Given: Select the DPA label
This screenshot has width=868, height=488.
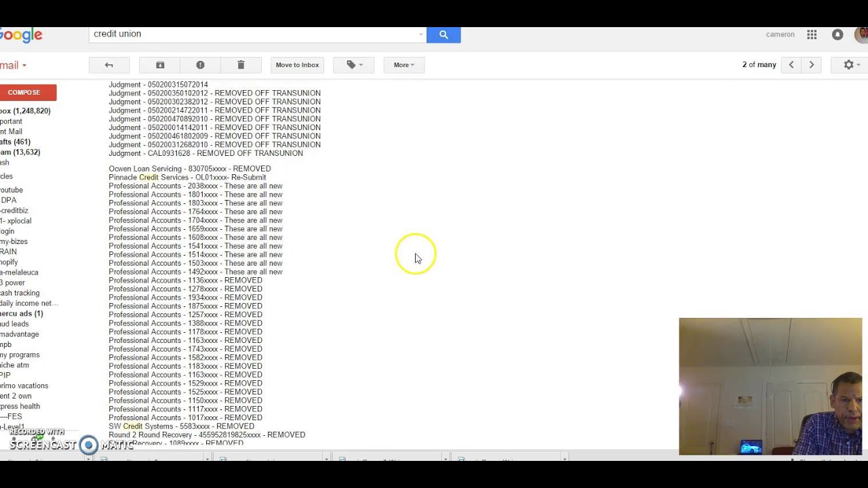Looking at the screenshot, I should [x=8, y=200].
